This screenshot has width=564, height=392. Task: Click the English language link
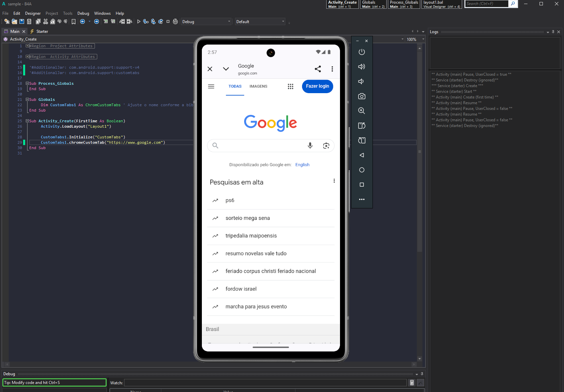(x=302, y=165)
